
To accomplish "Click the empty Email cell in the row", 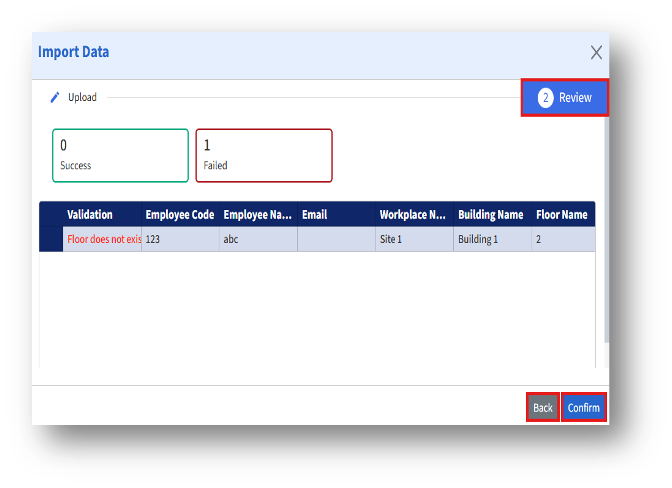I will coord(336,239).
